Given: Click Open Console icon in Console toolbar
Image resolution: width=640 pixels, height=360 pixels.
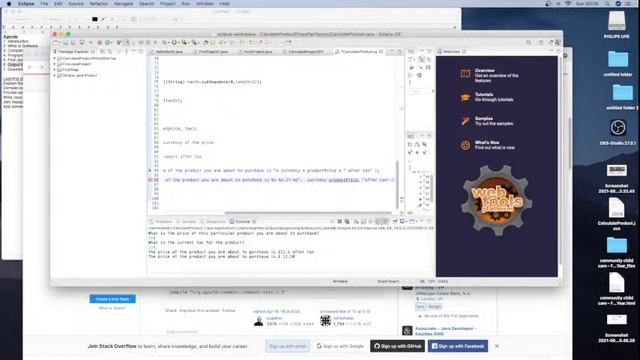Looking at the screenshot, I should tap(413, 222).
